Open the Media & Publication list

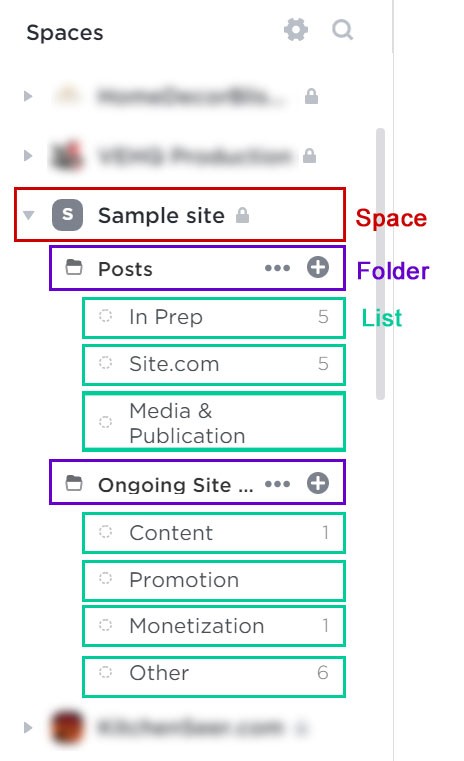click(214, 422)
